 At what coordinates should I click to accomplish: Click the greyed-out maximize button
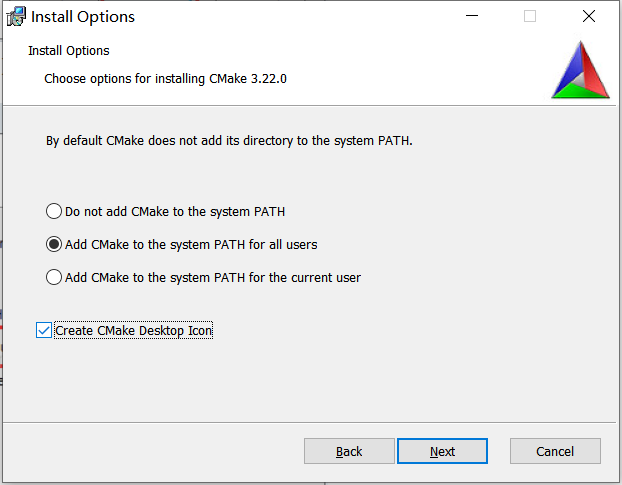coord(530,17)
